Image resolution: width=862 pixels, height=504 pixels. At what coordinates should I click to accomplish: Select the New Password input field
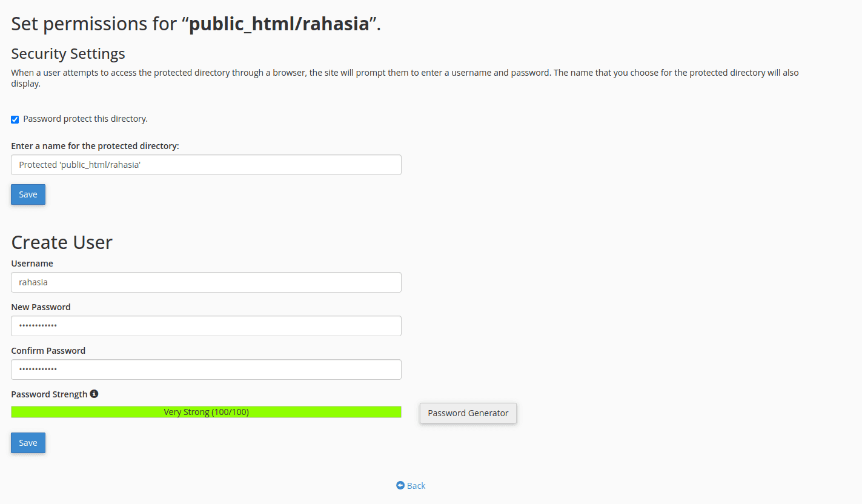(206, 326)
